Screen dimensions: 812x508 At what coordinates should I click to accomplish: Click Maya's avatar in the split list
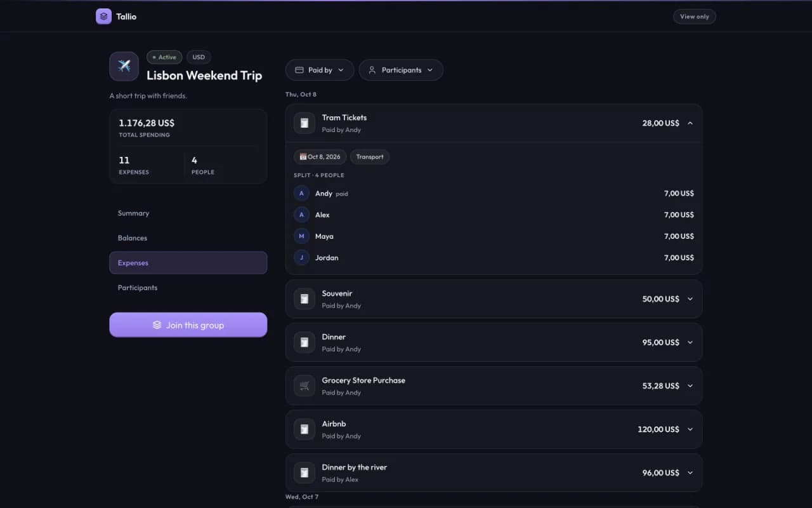[x=301, y=236]
